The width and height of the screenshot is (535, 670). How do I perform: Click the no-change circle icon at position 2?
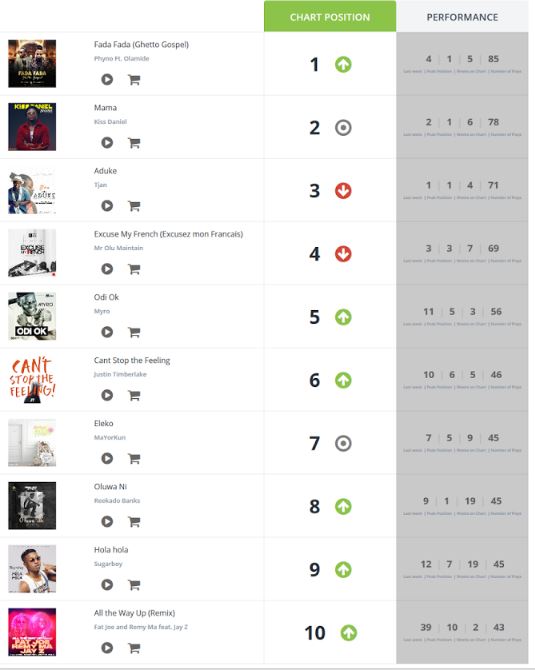click(x=343, y=128)
